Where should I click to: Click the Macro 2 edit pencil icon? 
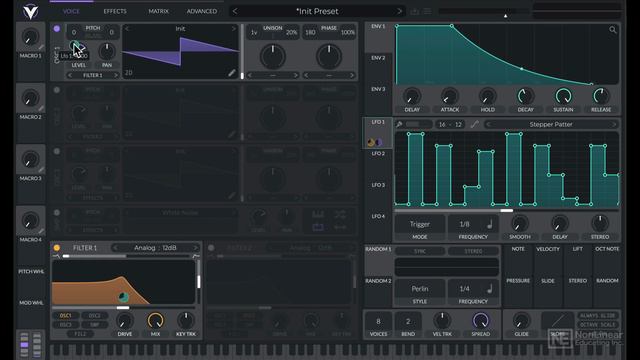(x=41, y=109)
